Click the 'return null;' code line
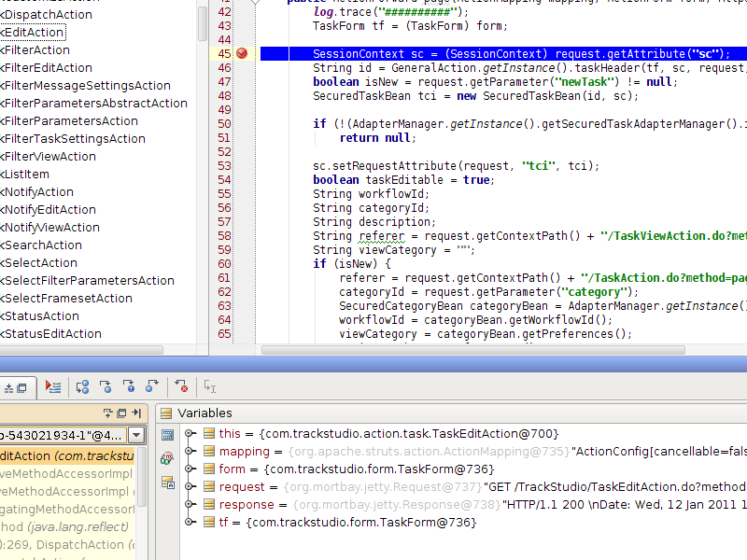This screenshot has width=747, height=560. (378, 138)
